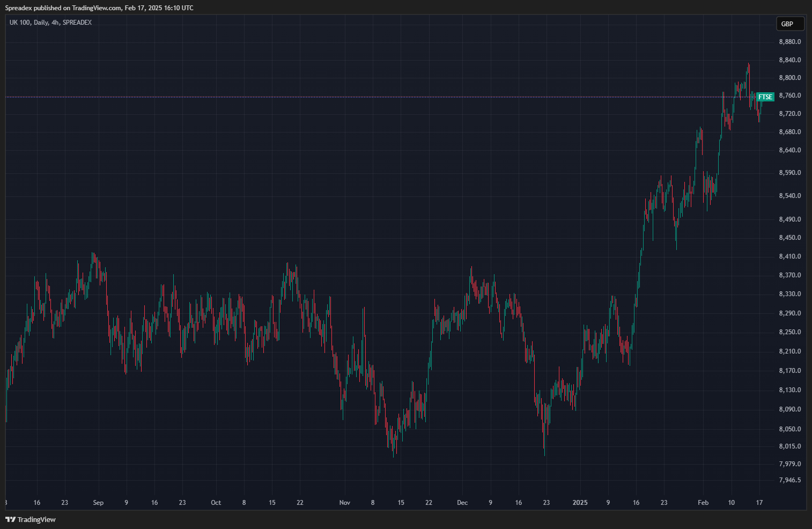
Task: Click the 8,540.0 price axis label
Action: click(x=790, y=196)
